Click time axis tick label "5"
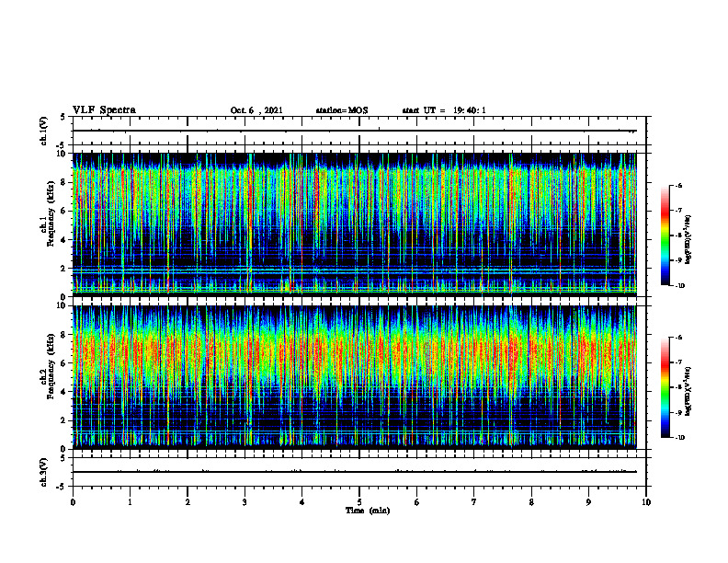This screenshot has height=563, width=728. pyautogui.click(x=359, y=502)
